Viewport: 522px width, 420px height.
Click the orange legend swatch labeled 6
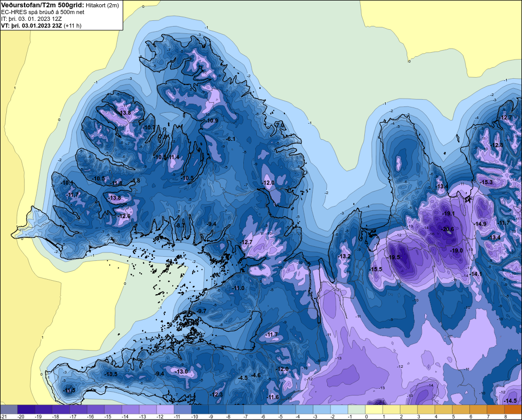click(x=478, y=409)
